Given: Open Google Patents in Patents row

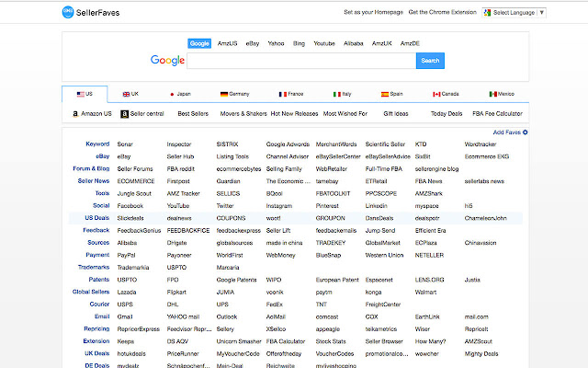Looking at the screenshot, I should (237, 280).
